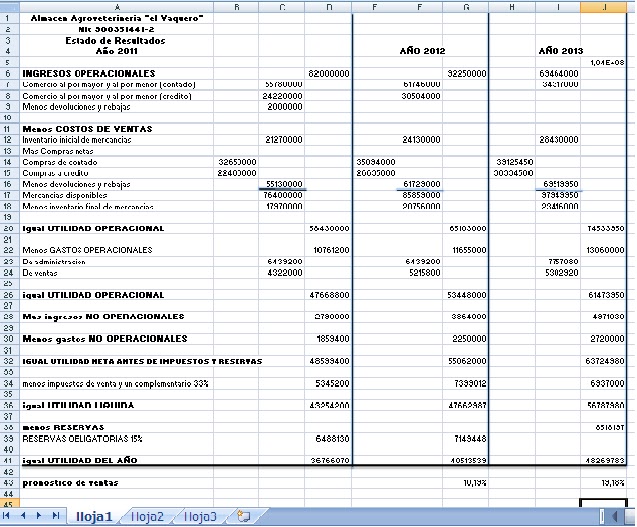The width and height of the screenshot is (637, 527).
Task: Select the 4322000 sales expense cell
Action: [282, 273]
